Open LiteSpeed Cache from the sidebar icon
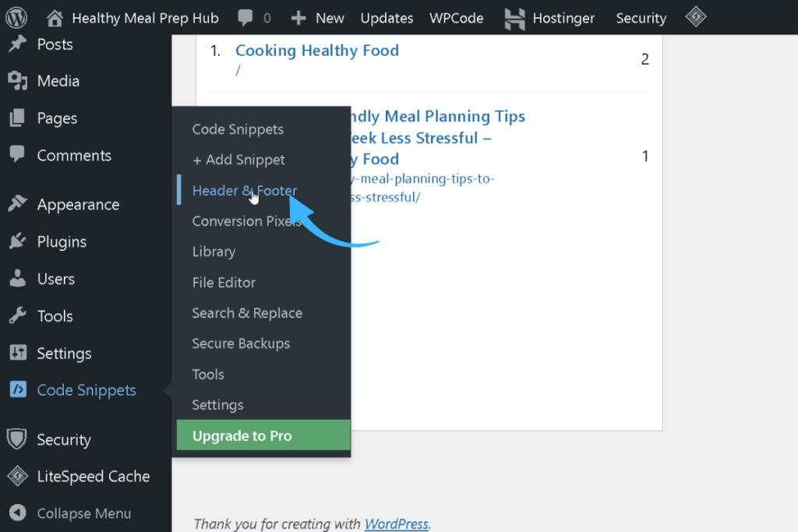The height and width of the screenshot is (532, 798). 17,476
